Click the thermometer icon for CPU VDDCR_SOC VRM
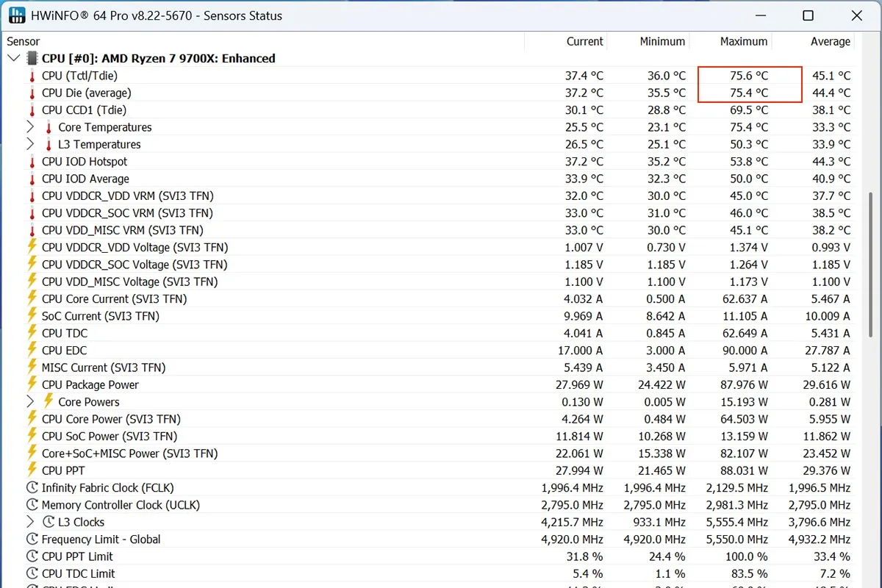Image resolution: width=882 pixels, height=588 pixels. (32, 213)
